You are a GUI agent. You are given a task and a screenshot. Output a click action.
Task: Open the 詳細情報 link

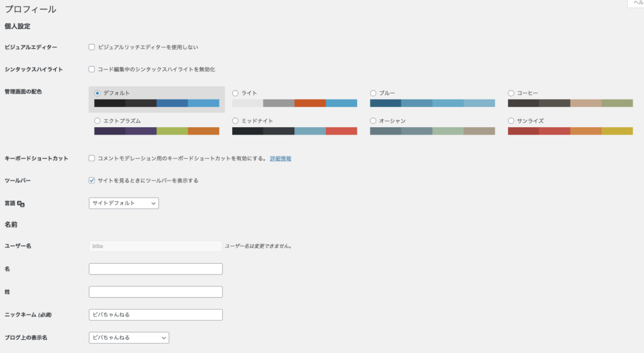280,159
